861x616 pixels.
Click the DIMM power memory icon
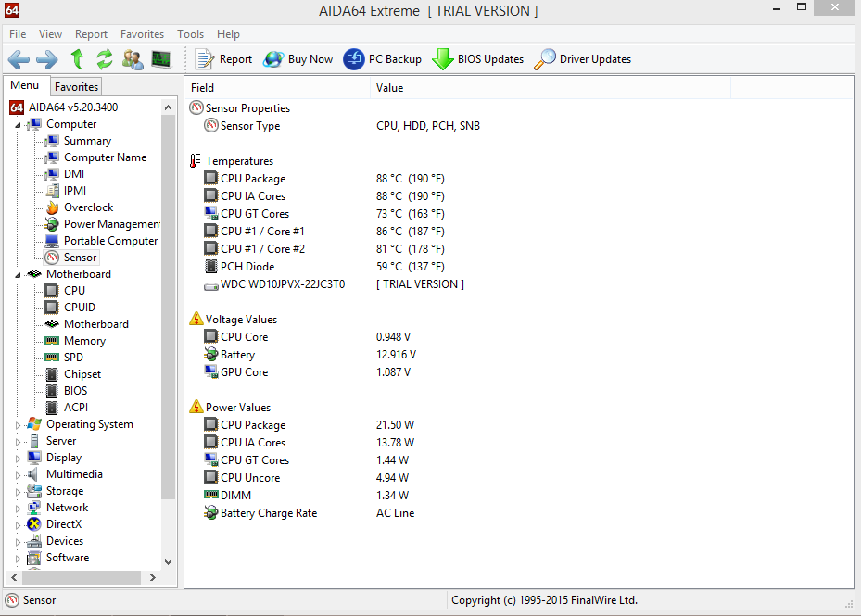[x=211, y=495]
